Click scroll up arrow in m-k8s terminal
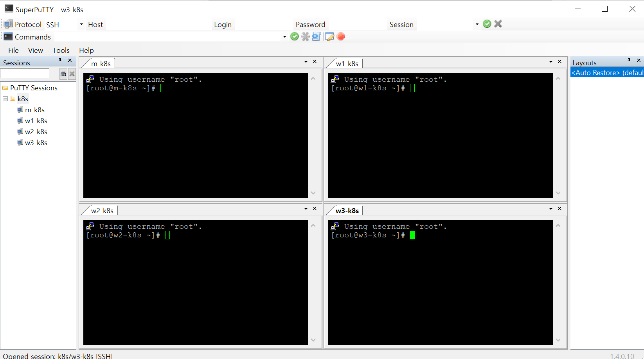Screen dimensions: 644x359 tap(313, 79)
